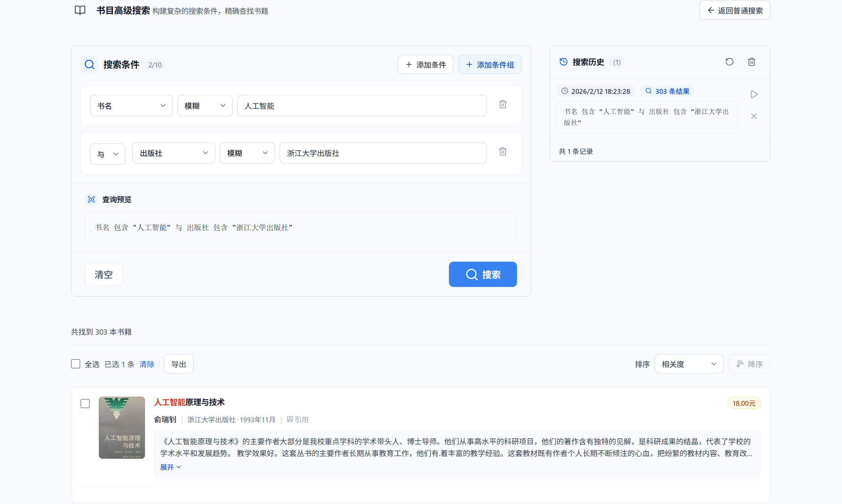Expand the book description via 展开
The width and height of the screenshot is (842, 504).
pos(170,467)
